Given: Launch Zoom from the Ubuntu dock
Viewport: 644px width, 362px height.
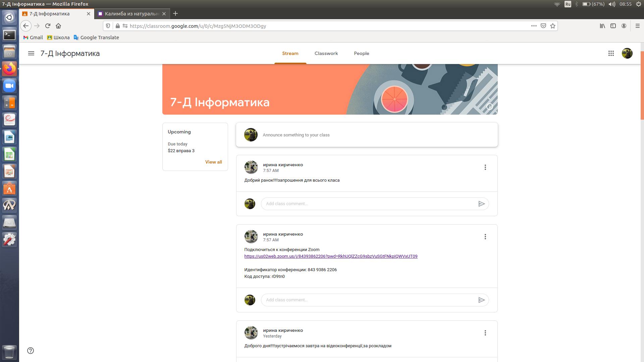Looking at the screenshot, I should (x=9, y=86).
